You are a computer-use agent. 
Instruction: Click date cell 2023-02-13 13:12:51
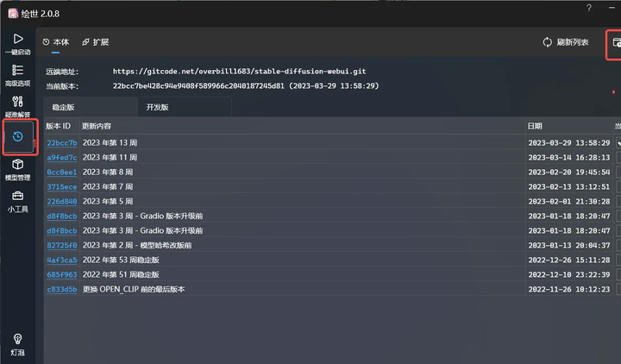click(x=569, y=186)
